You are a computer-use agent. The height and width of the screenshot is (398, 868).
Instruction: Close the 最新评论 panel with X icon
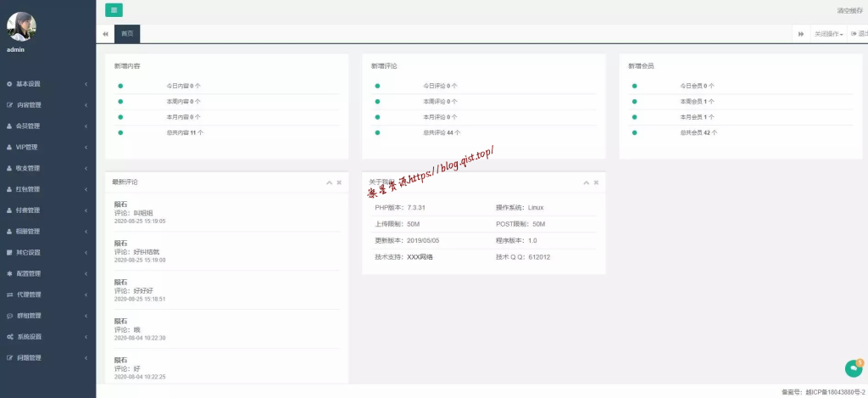(339, 182)
